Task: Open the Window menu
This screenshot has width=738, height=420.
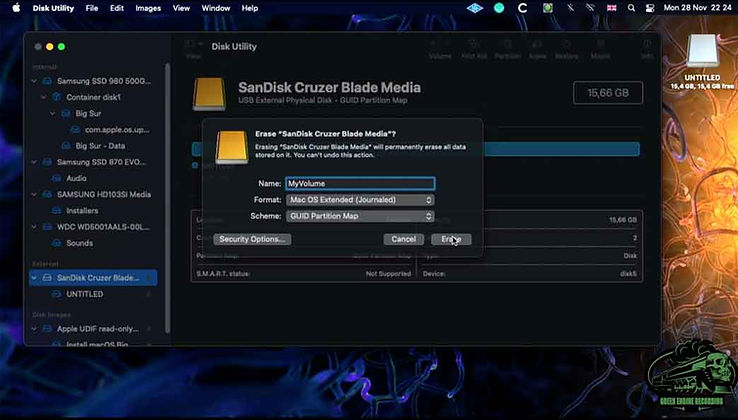Action: 216,8
